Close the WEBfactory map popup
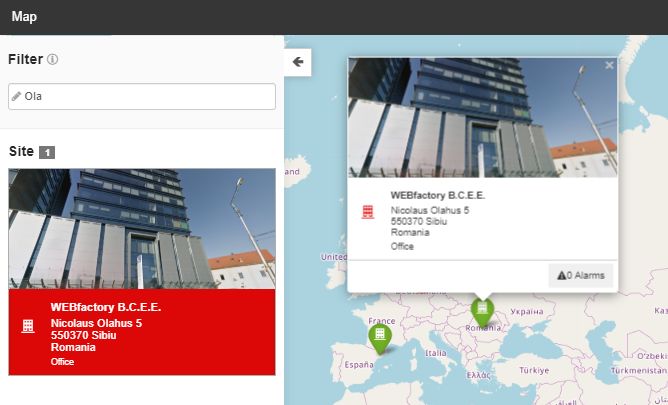This screenshot has width=668, height=405. [x=609, y=66]
